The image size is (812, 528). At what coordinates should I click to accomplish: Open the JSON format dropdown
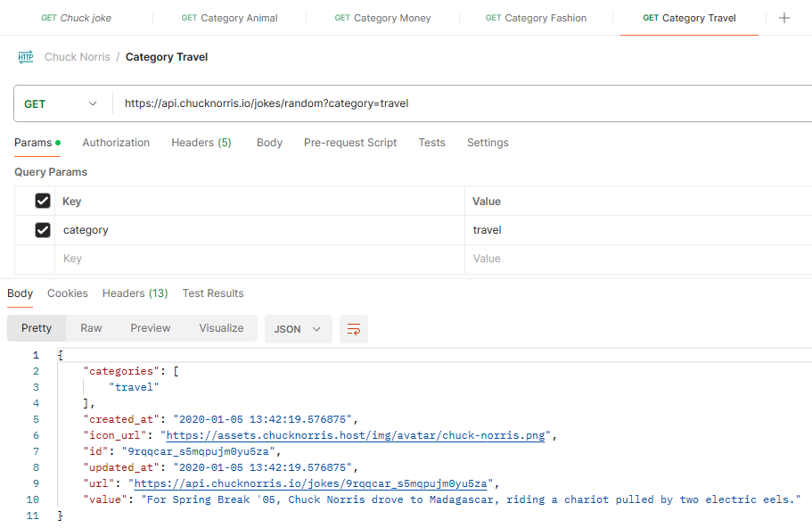coord(299,329)
